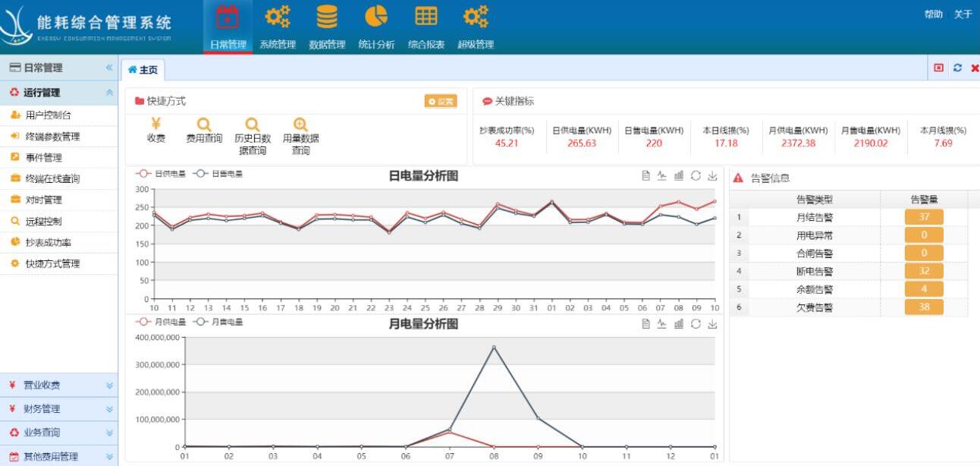980x466 pixels.
Task: Refresh the 日电量分析图 chart data
Action: [x=696, y=175]
